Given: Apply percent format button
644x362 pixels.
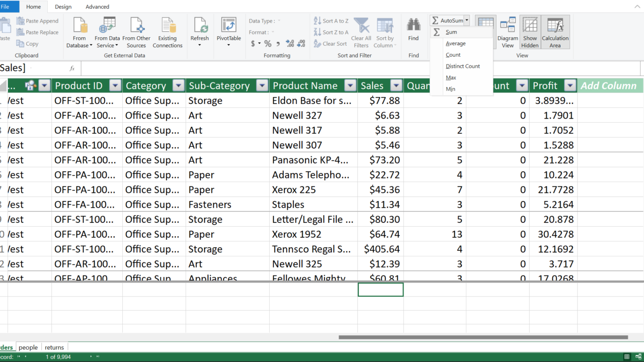Looking at the screenshot, I should click(268, 44).
